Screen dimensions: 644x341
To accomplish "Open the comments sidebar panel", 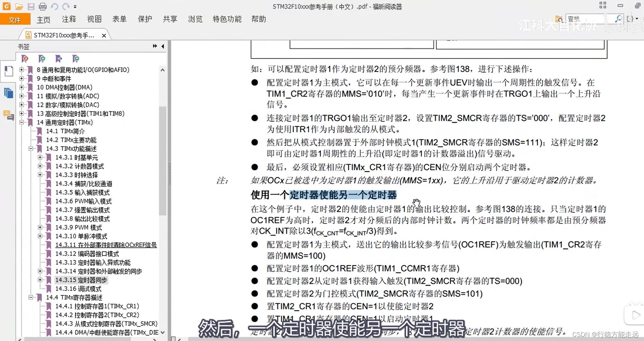I will (8, 115).
